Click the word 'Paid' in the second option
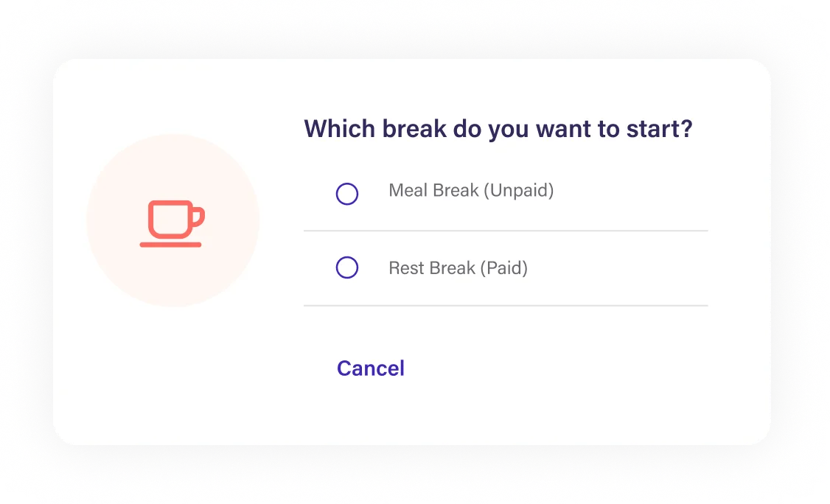Screen dimensions: 830x504 (504, 268)
